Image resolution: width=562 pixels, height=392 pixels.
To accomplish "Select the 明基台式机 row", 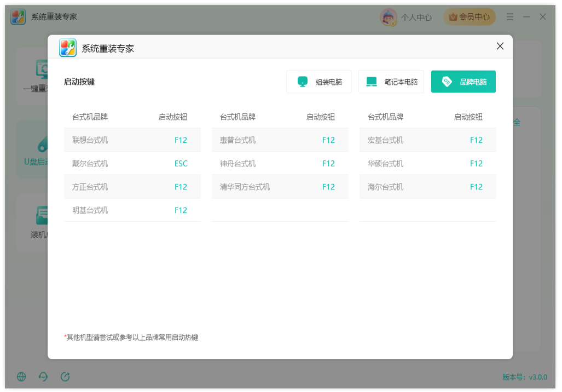I will 132,210.
